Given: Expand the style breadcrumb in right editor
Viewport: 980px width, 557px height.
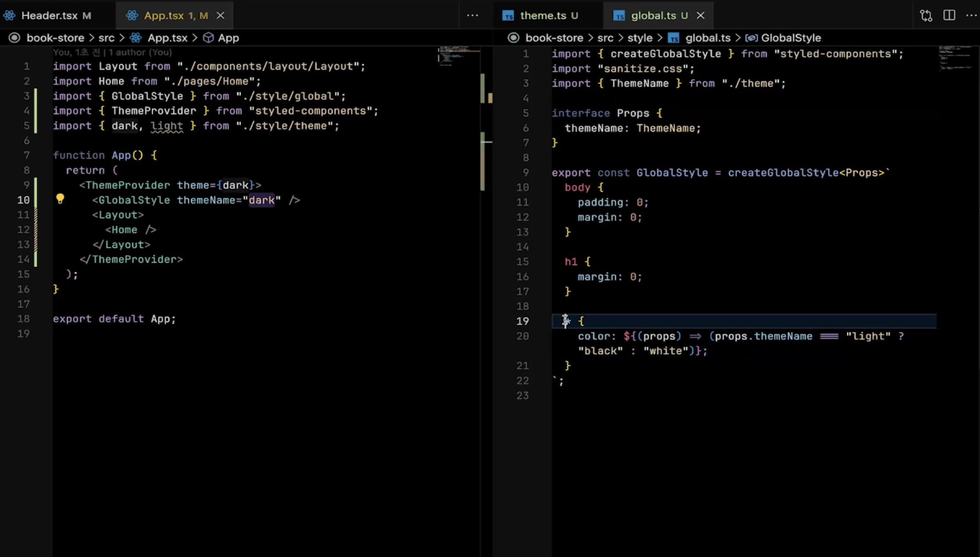Looking at the screenshot, I should coord(639,38).
